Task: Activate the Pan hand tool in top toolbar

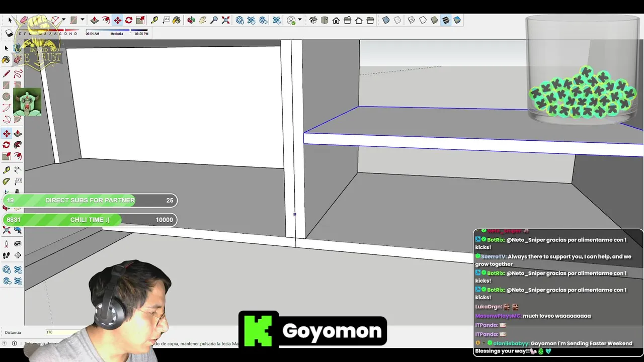Action: (x=202, y=20)
